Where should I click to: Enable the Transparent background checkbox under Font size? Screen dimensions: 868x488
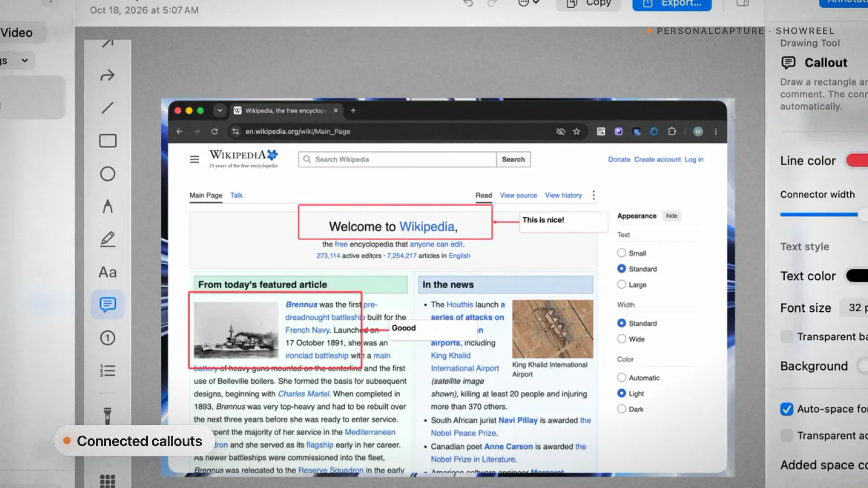pyautogui.click(x=787, y=337)
